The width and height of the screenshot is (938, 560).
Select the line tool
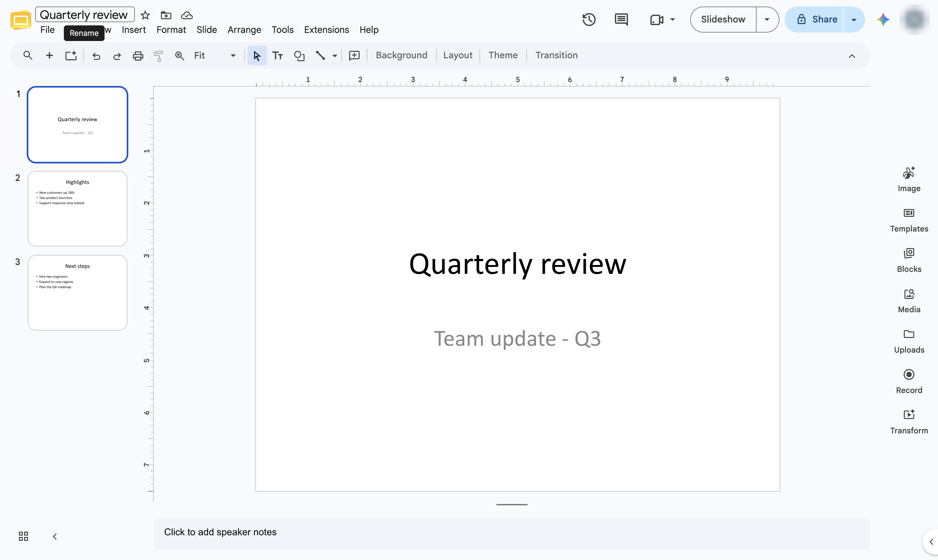[x=320, y=55]
